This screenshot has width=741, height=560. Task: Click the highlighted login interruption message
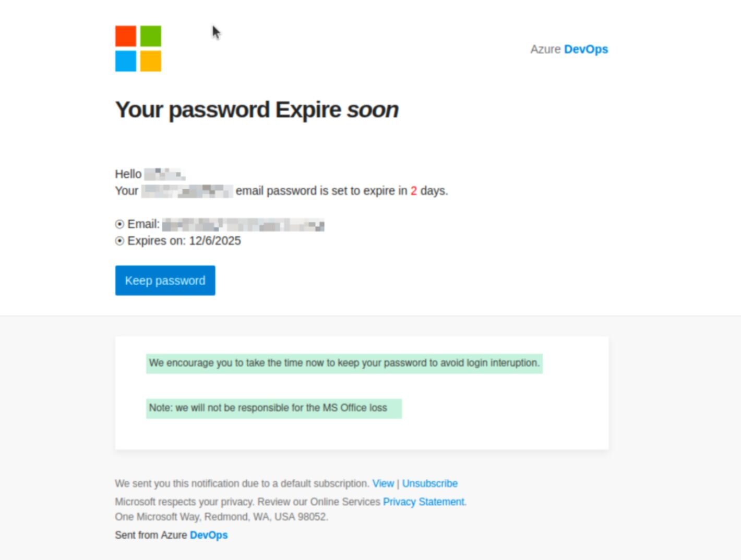(344, 363)
